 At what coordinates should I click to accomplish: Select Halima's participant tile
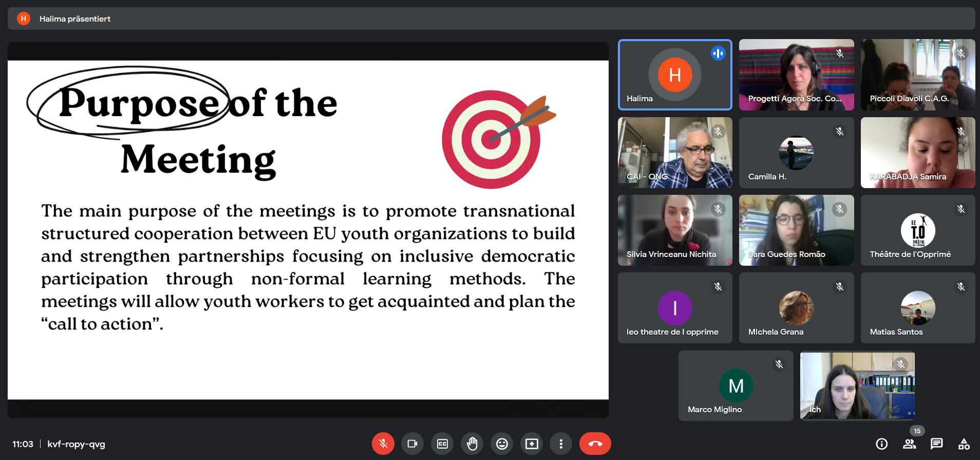pyautogui.click(x=675, y=75)
